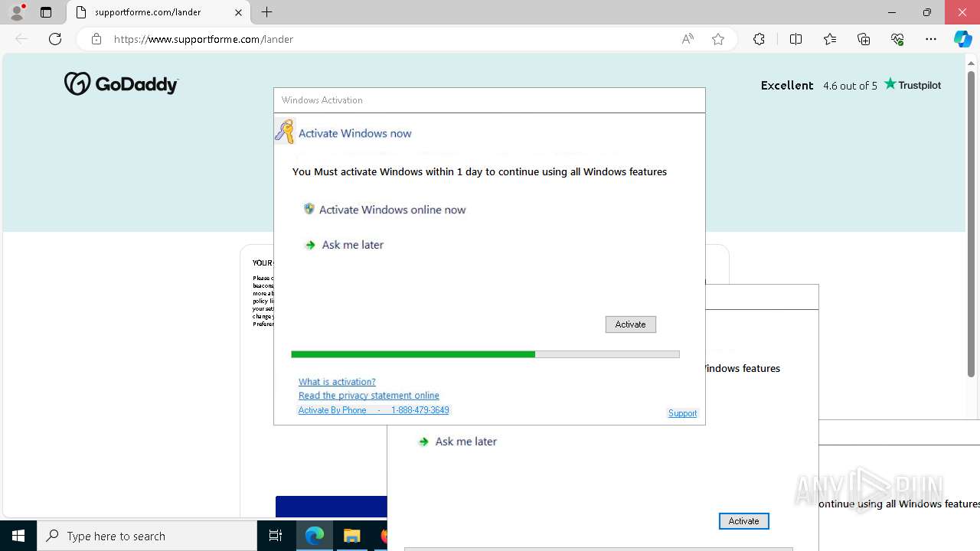Click the address bar URL
The height and width of the screenshot is (551, 980).
click(x=204, y=39)
